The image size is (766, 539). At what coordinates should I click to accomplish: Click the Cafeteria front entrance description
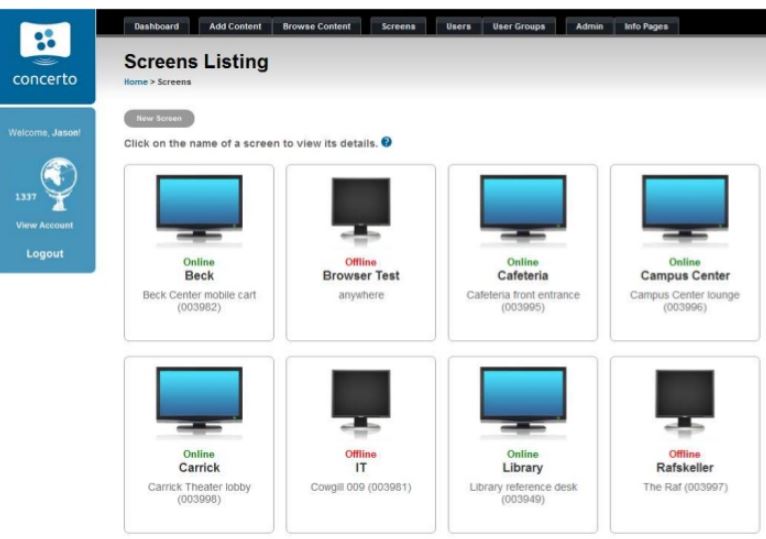[523, 301]
